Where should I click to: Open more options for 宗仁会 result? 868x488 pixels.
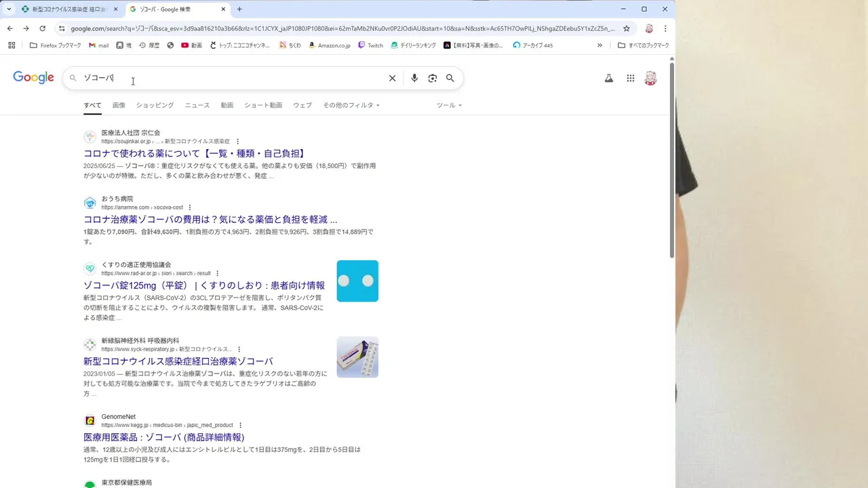click(237, 142)
